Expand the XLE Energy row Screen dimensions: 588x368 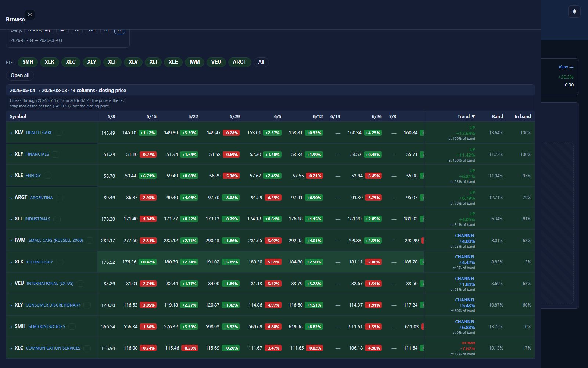pyautogui.click(x=11, y=176)
